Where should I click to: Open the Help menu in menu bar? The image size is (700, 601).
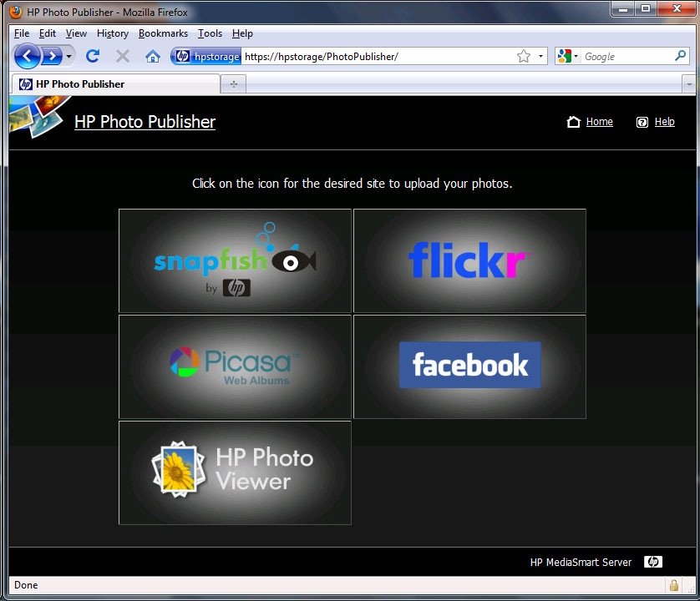click(242, 33)
